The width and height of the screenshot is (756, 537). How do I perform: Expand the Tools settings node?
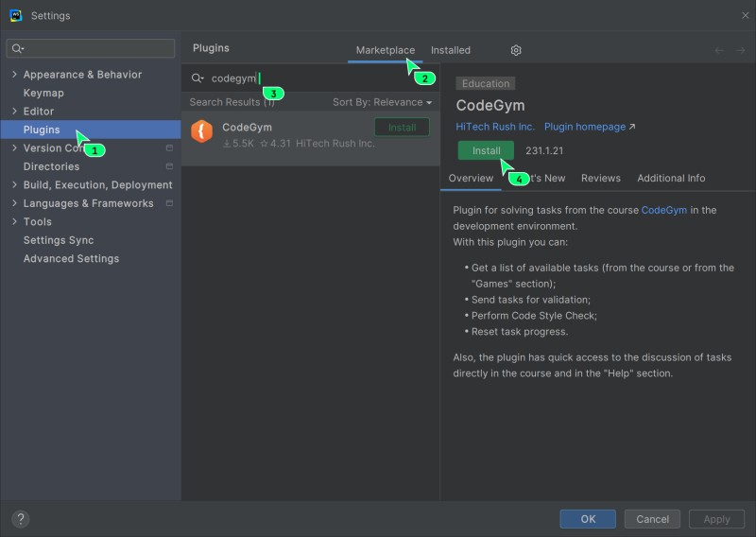(14, 222)
